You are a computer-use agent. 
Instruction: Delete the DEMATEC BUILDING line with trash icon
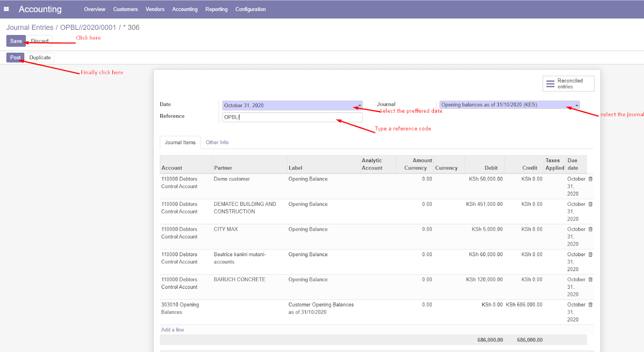pyautogui.click(x=590, y=204)
